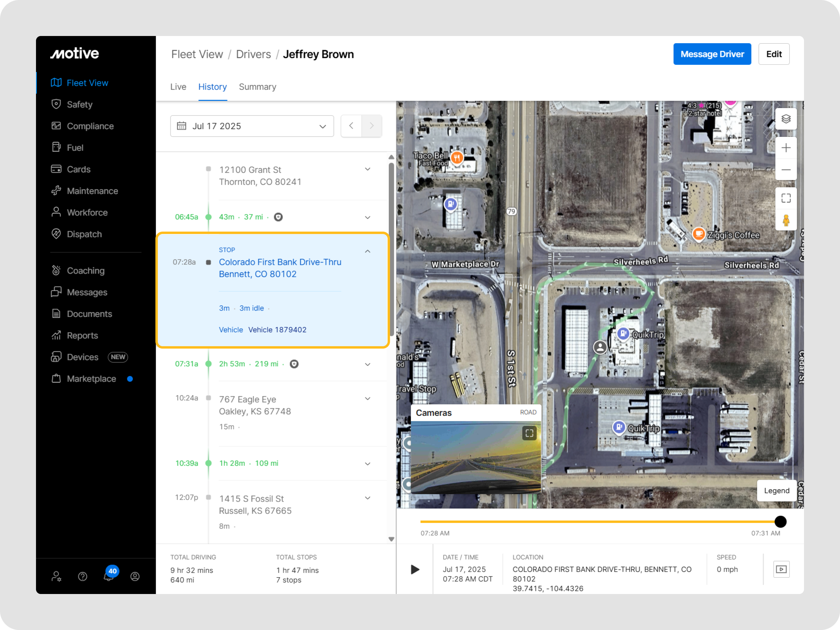Open the help question mark icon
This screenshot has width=840, height=630.
click(82, 577)
